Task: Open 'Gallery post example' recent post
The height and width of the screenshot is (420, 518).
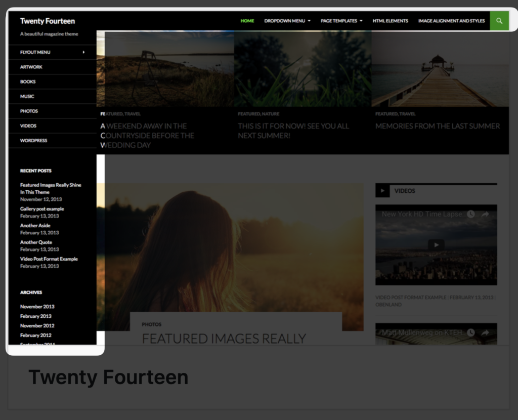Action: click(x=42, y=209)
